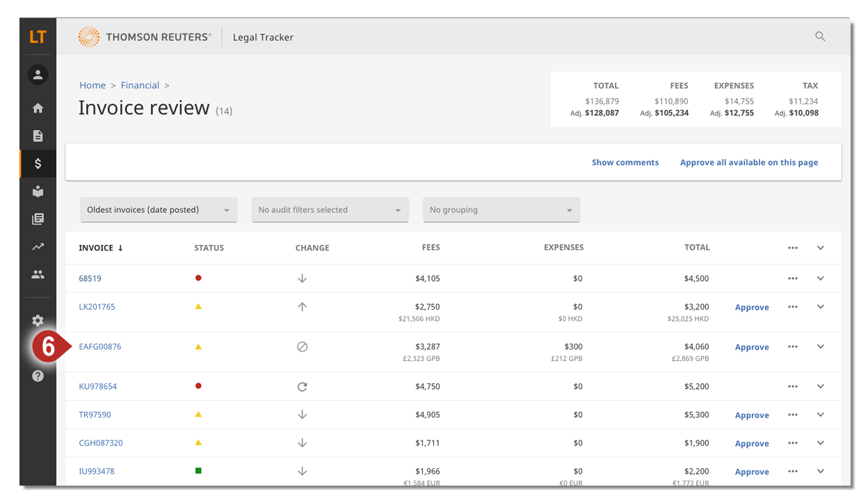Open more options for invoice CGH087320
The width and height of the screenshot is (868, 503).
[792, 443]
